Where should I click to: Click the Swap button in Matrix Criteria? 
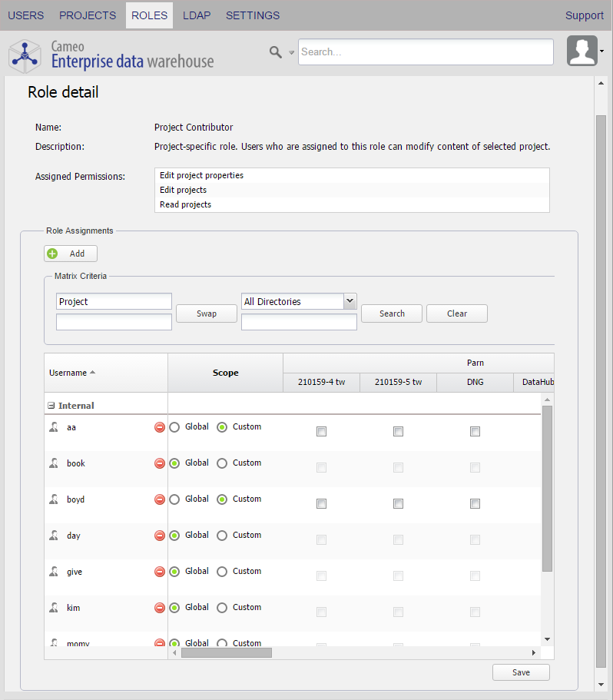206,314
